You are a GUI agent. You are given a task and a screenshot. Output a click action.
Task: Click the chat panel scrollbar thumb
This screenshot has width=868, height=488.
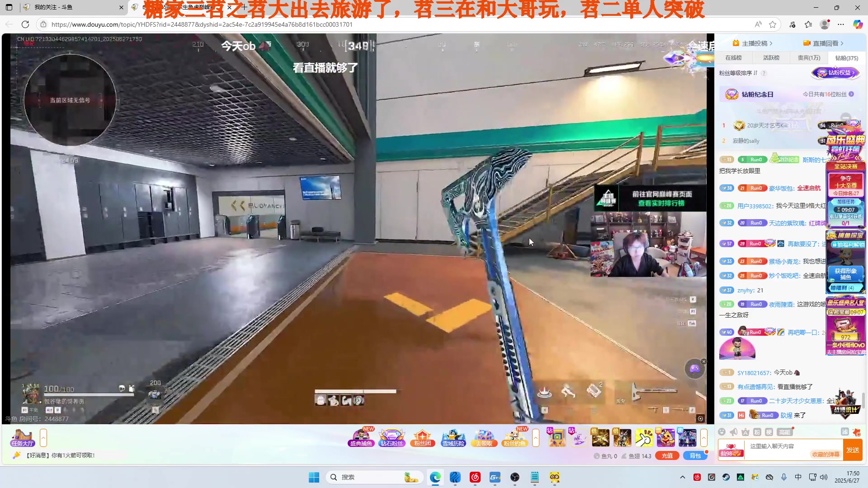pos(864,399)
